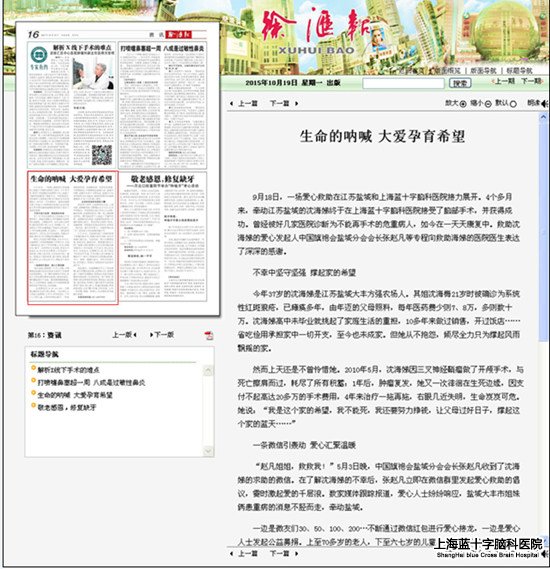Select the 缩小 zoom-out radio button
This screenshot has height=569, width=550.
pos(488,104)
